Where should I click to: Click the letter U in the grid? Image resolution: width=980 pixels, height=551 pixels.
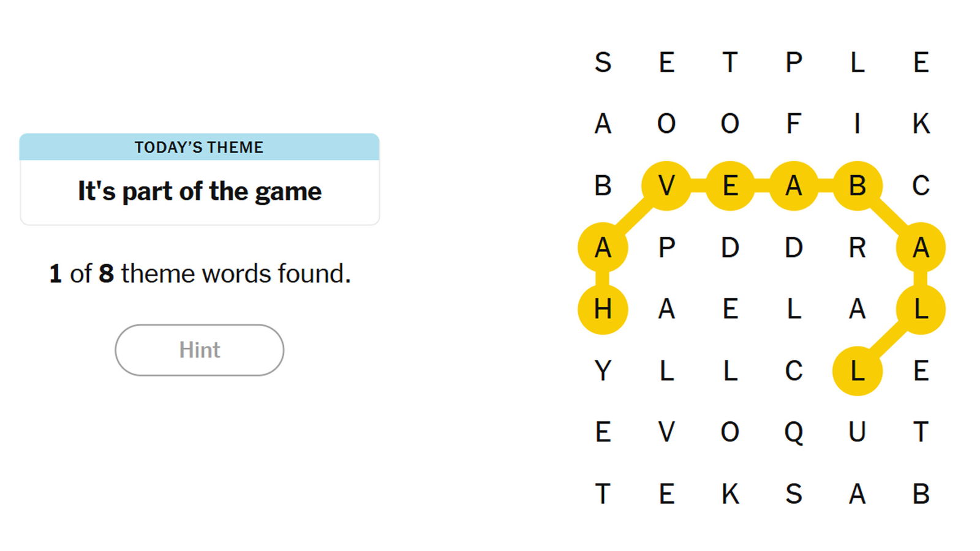[858, 432]
